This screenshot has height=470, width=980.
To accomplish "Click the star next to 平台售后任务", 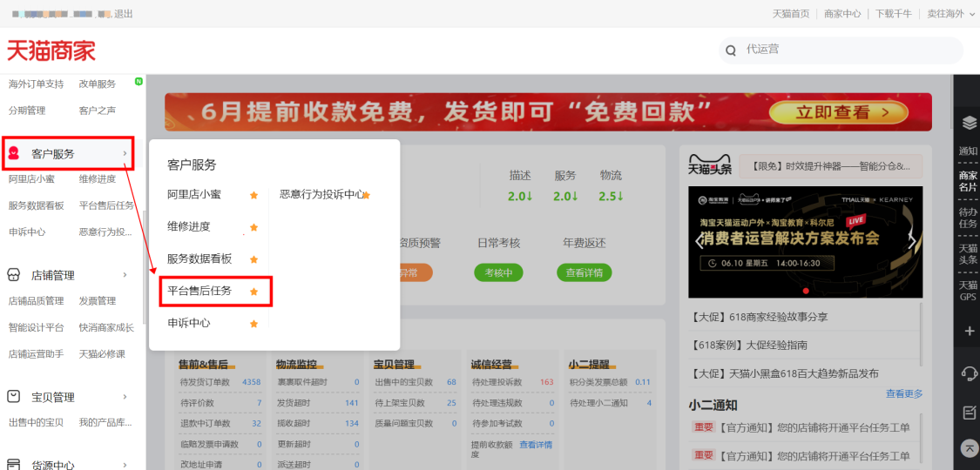I will [x=253, y=292].
